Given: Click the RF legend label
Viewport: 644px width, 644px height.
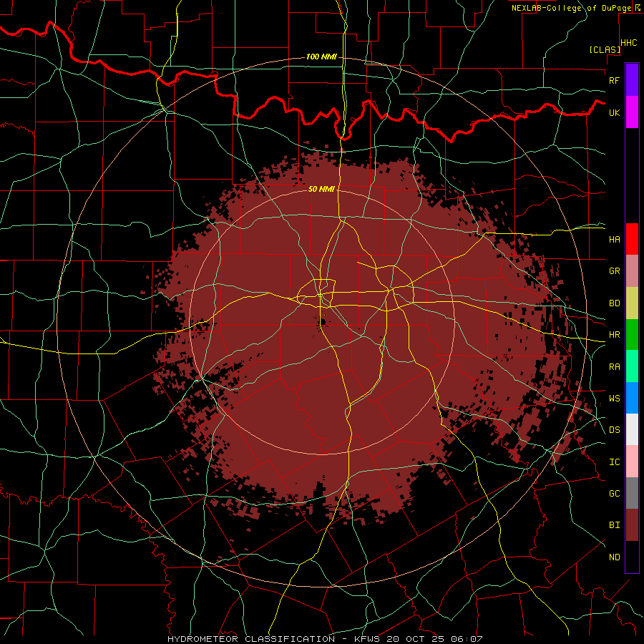Looking at the screenshot, I should [x=614, y=80].
